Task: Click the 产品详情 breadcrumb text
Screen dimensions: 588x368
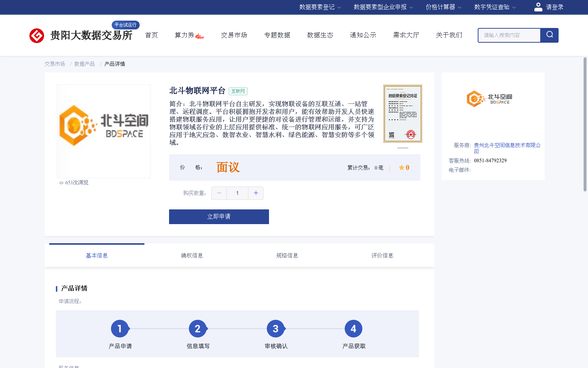Action: pyautogui.click(x=115, y=64)
